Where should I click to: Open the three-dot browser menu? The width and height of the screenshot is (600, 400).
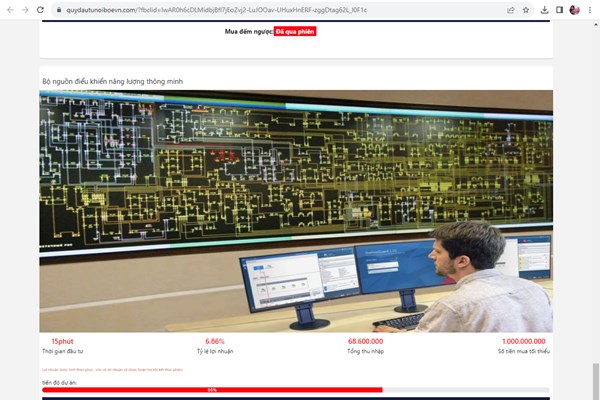(590, 10)
